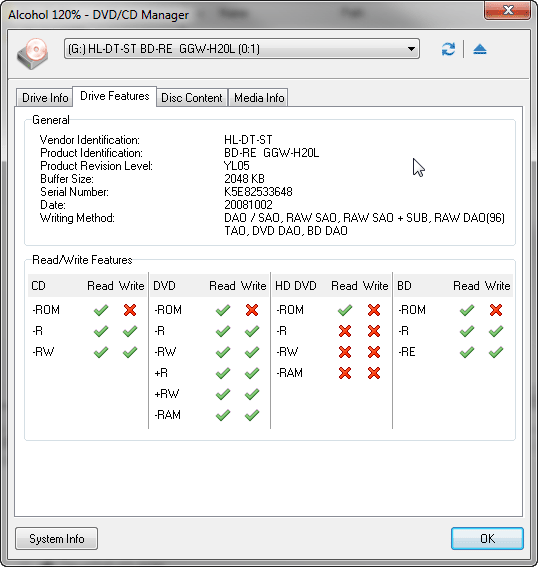Image resolution: width=538 pixels, height=567 pixels.
Task: Click the vendor value HL-DT-ST
Action: pyautogui.click(x=248, y=140)
